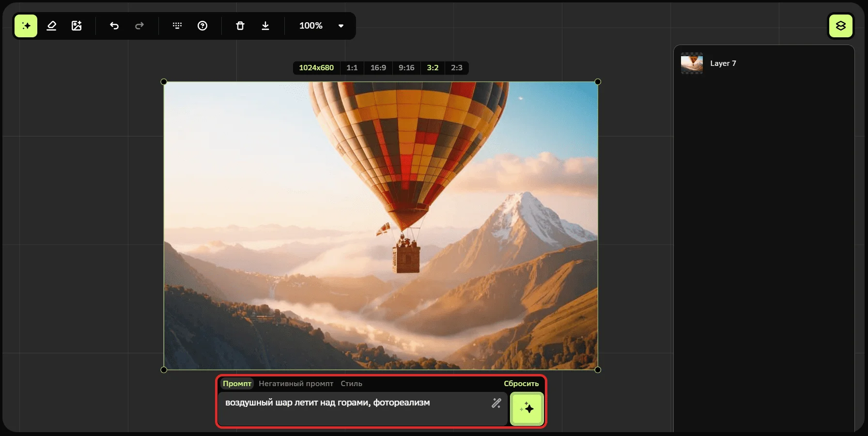Select the AI generate sparkle tool
Viewport: 868px width, 436px height.
[x=26, y=26]
